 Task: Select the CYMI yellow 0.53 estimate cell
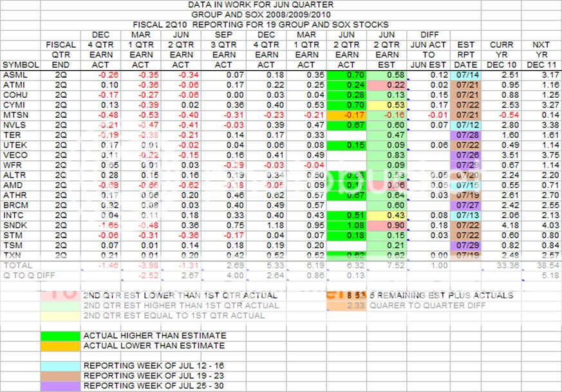click(x=388, y=105)
